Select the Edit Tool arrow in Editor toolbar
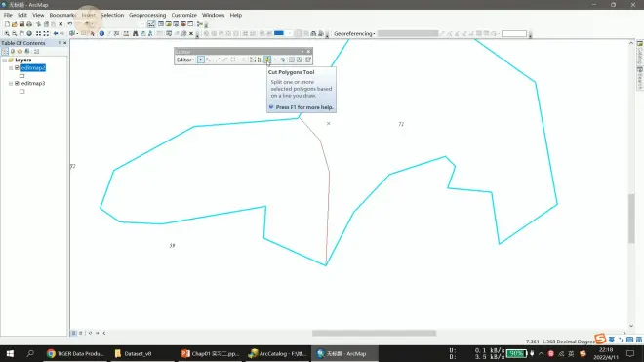Screen dimensions: 644x362 click(200, 60)
